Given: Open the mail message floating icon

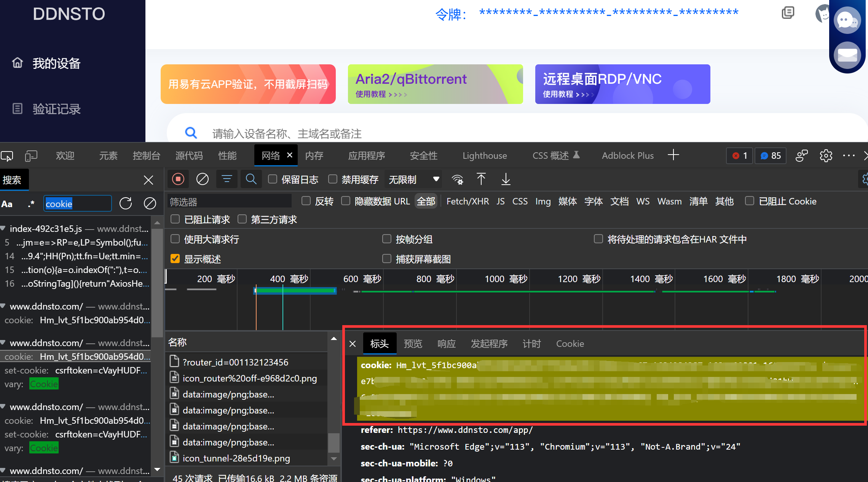Looking at the screenshot, I should coord(847,55).
